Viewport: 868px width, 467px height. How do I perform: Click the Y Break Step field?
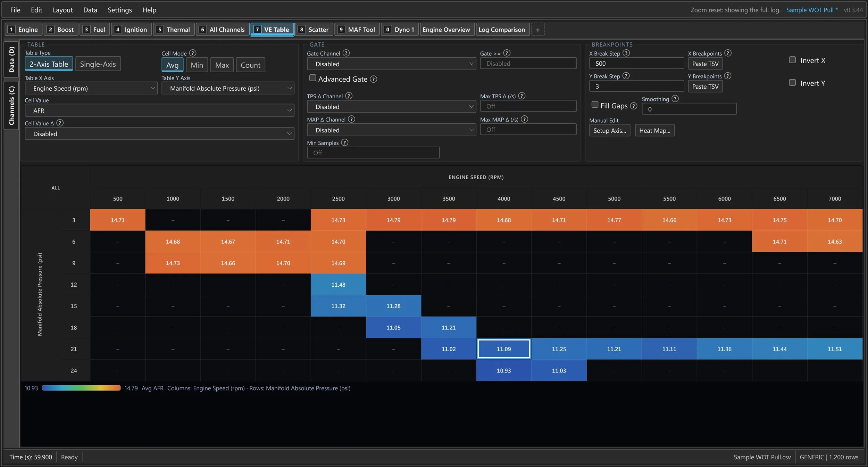click(x=636, y=86)
